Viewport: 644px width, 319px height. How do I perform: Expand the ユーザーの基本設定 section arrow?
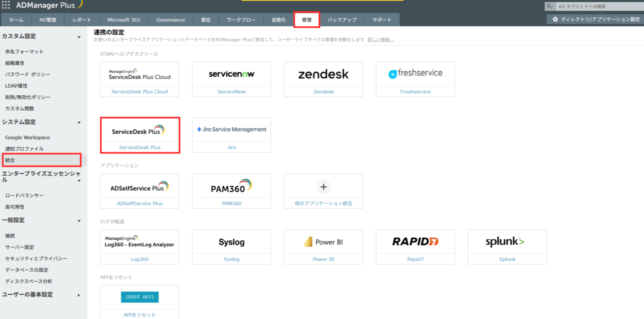click(79, 295)
